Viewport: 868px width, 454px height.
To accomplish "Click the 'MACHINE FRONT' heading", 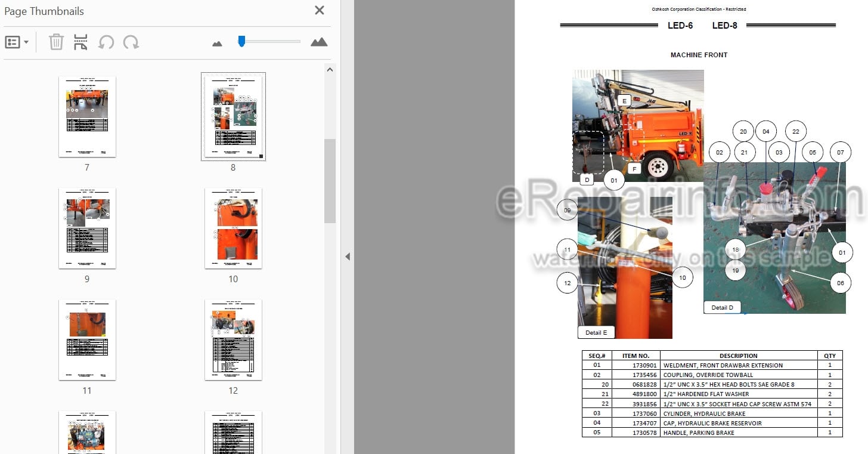I will click(699, 55).
